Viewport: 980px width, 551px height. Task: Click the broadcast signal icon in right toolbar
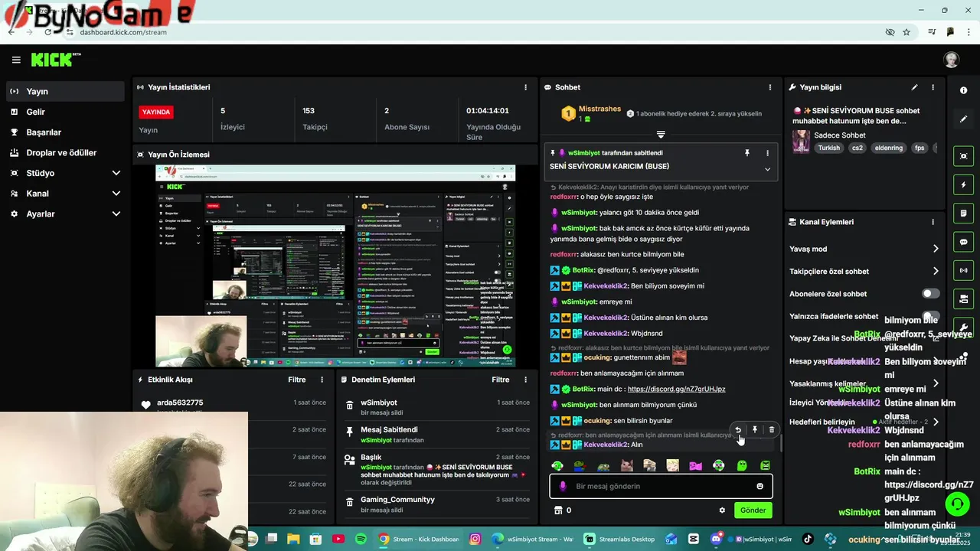pos(963,270)
